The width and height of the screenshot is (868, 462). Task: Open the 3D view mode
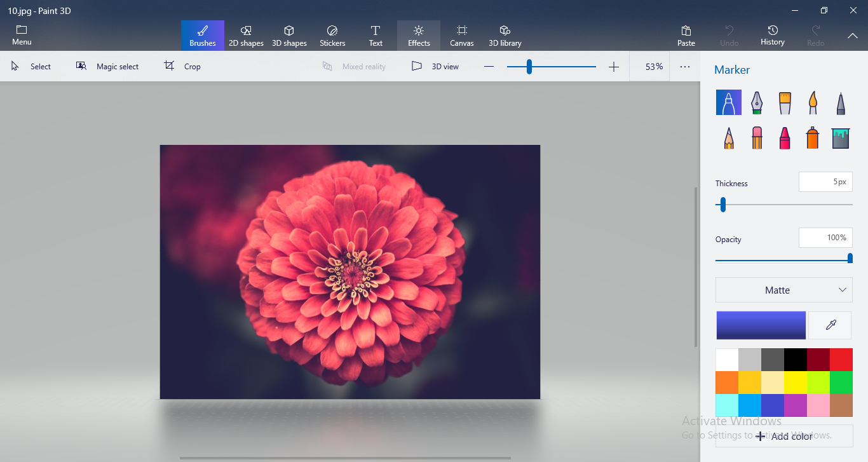click(x=435, y=66)
